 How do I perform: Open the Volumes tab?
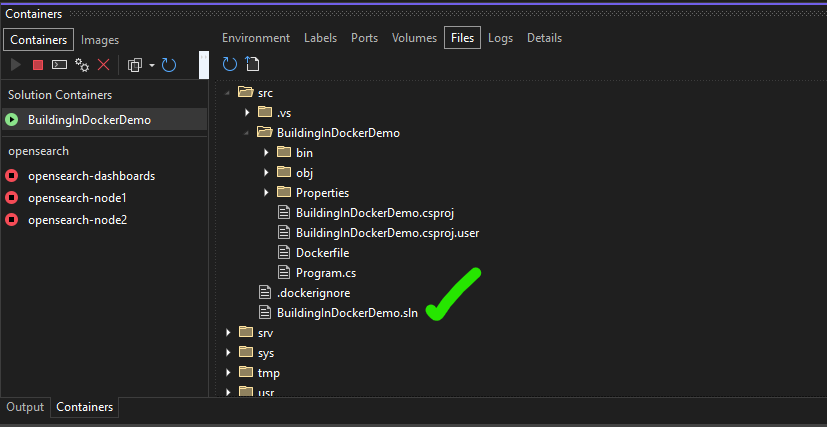click(x=415, y=38)
